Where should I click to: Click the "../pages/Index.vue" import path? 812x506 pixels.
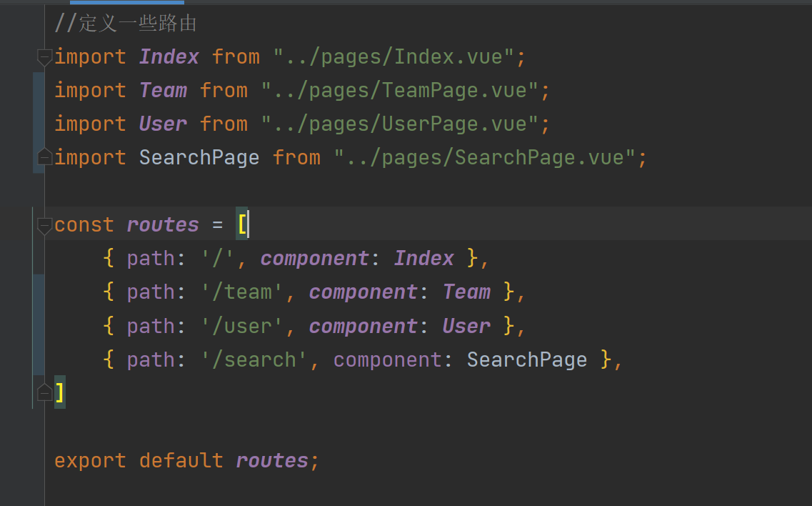point(394,56)
